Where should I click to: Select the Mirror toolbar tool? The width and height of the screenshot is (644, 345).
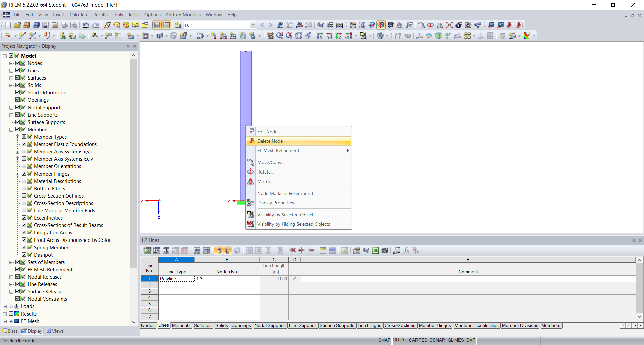click(440, 25)
